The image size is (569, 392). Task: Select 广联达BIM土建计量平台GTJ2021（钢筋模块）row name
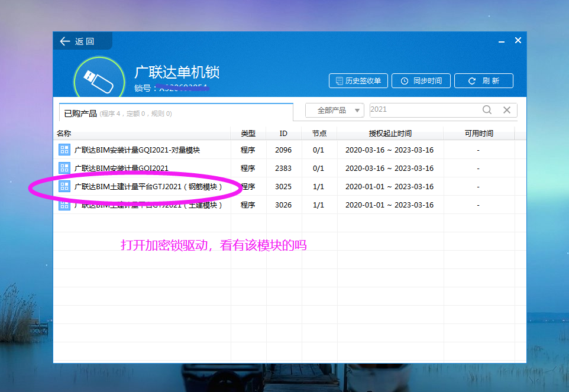tap(148, 187)
